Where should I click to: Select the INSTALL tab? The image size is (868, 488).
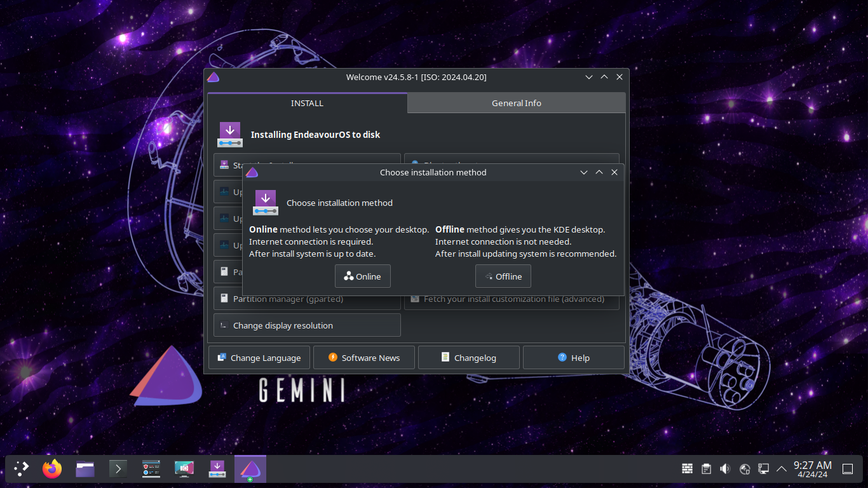click(x=307, y=103)
